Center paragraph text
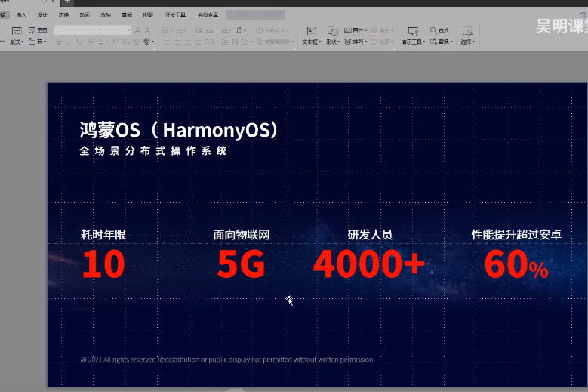This screenshot has height=392, width=588. coord(177,42)
